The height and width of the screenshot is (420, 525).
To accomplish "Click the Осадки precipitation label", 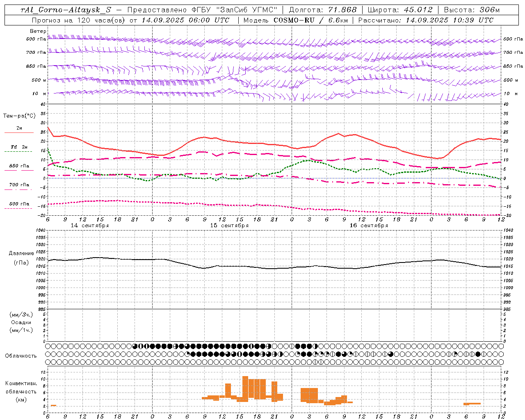I will point(21,322).
